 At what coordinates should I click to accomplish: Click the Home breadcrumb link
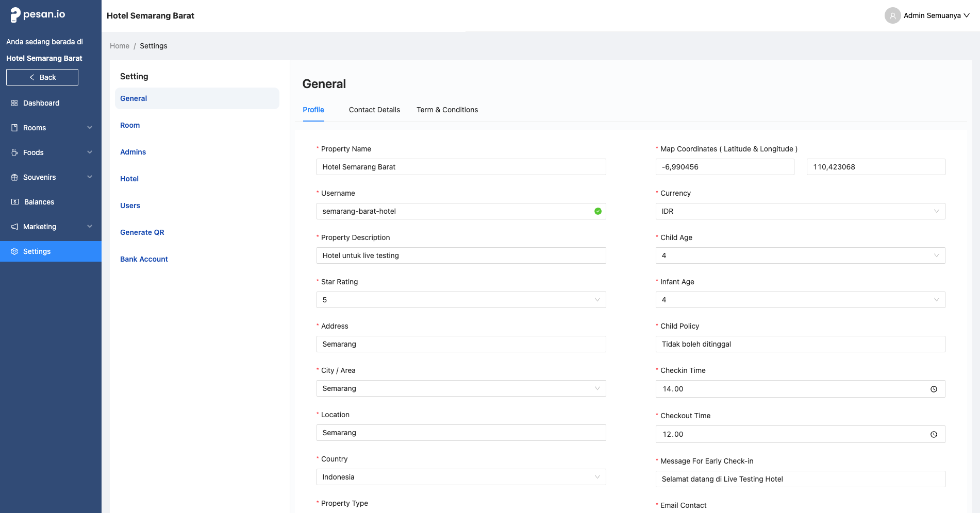coord(120,46)
